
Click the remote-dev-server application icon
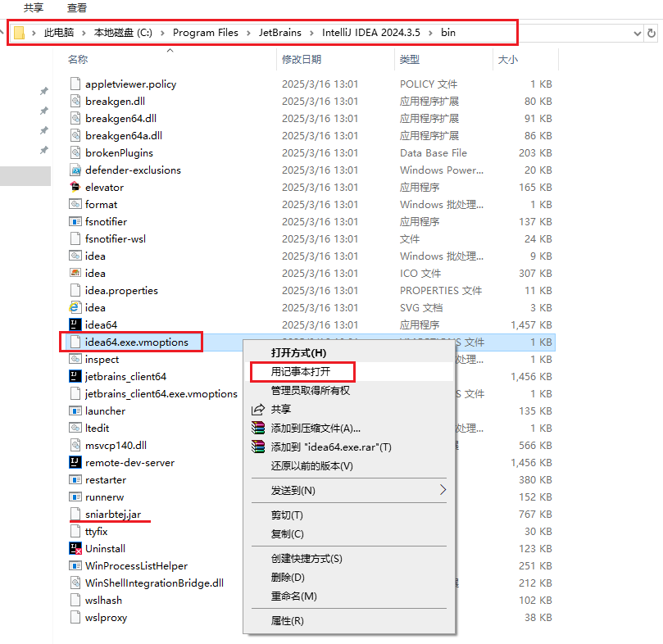(75, 463)
